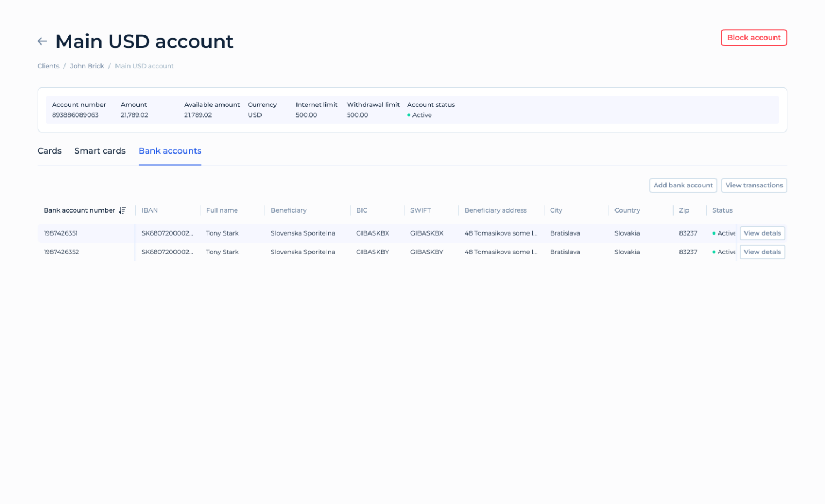Switch to the Cards tab
This screenshot has height=504, width=825.
[x=49, y=151]
